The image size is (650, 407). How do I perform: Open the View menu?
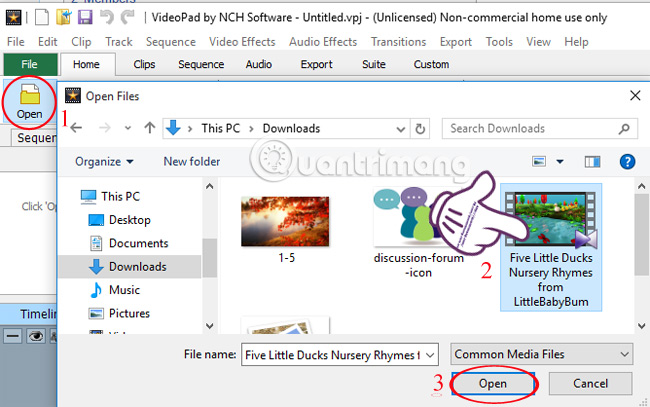pyautogui.click(x=538, y=42)
